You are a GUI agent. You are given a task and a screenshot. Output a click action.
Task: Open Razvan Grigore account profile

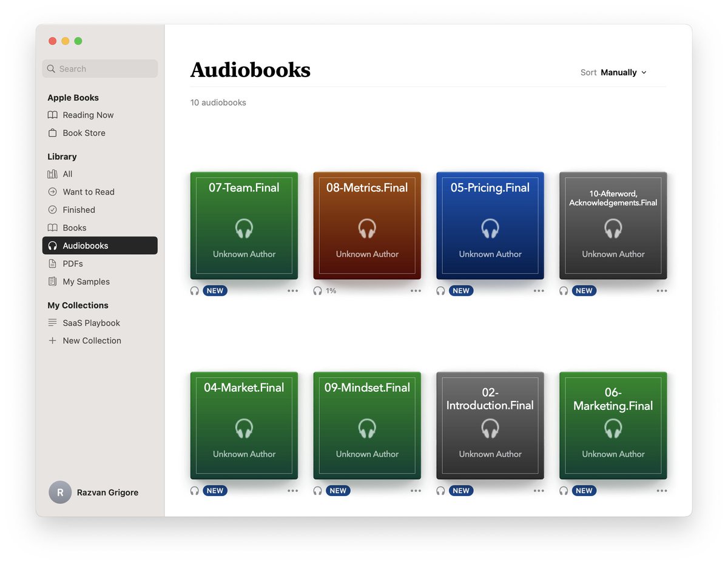[x=94, y=492]
